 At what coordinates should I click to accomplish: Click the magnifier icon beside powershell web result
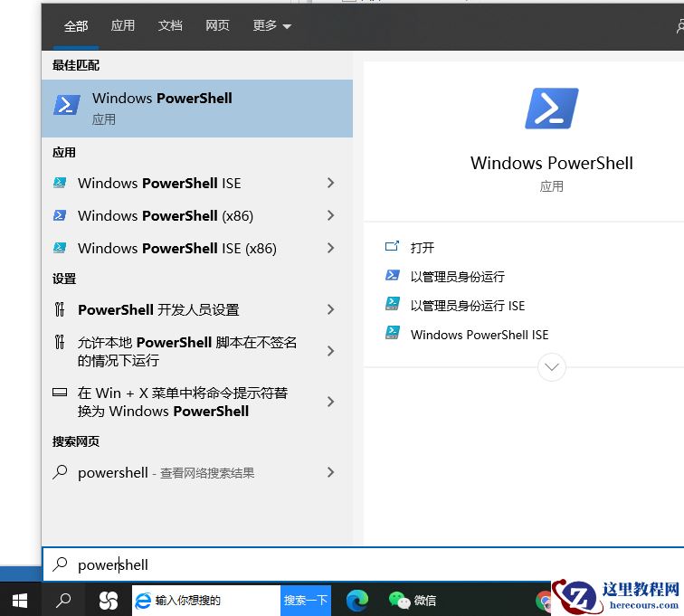[x=60, y=472]
